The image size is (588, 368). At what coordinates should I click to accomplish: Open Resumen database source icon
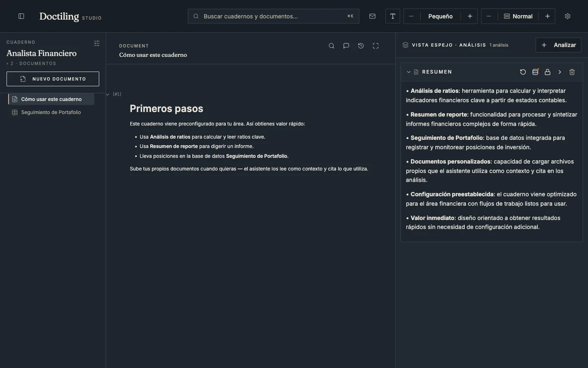535,72
